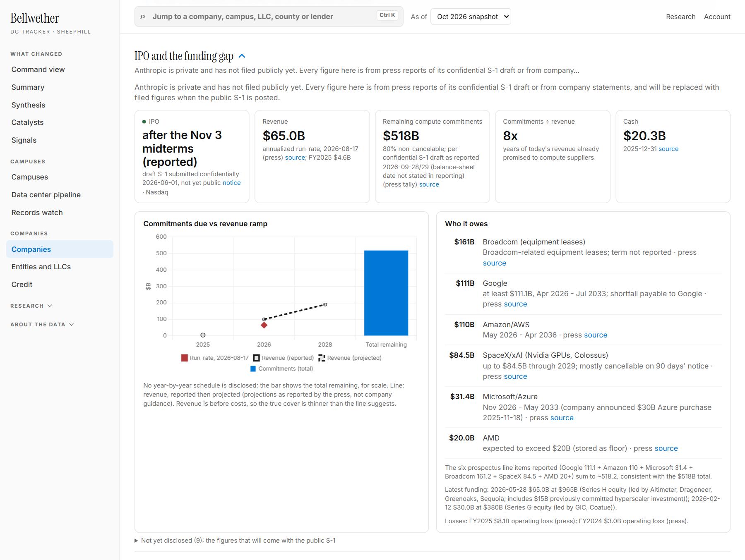The image size is (745, 560).
Task: Open the Revenue card source link
Action: tap(295, 158)
